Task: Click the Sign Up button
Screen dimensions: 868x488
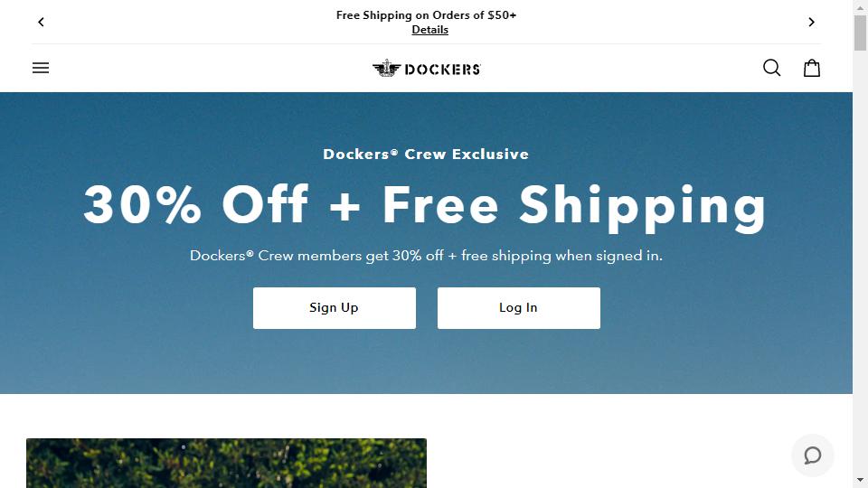Action: pyautogui.click(x=335, y=307)
